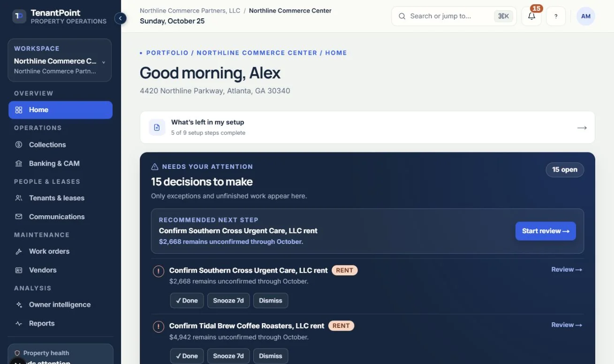This screenshot has width=614, height=364.
Task: Click the Owner intelligence sparkle icon
Action: pyautogui.click(x=19, y=305)
